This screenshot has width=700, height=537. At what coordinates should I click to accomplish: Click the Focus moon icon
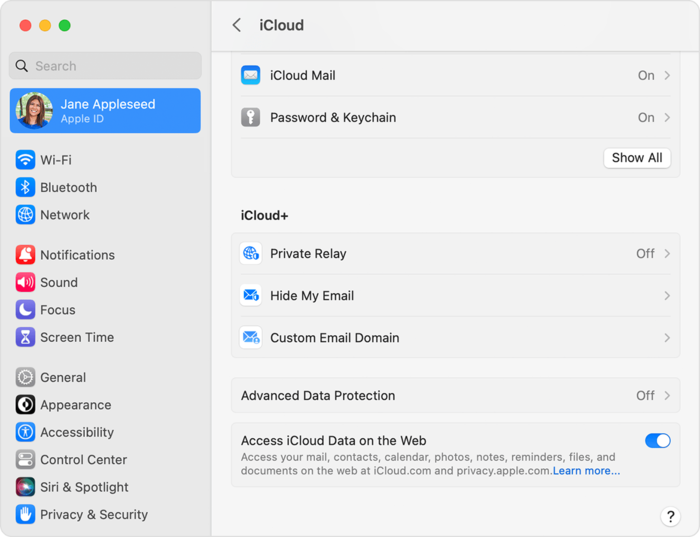pyautogui.click(x=25, y=310)
